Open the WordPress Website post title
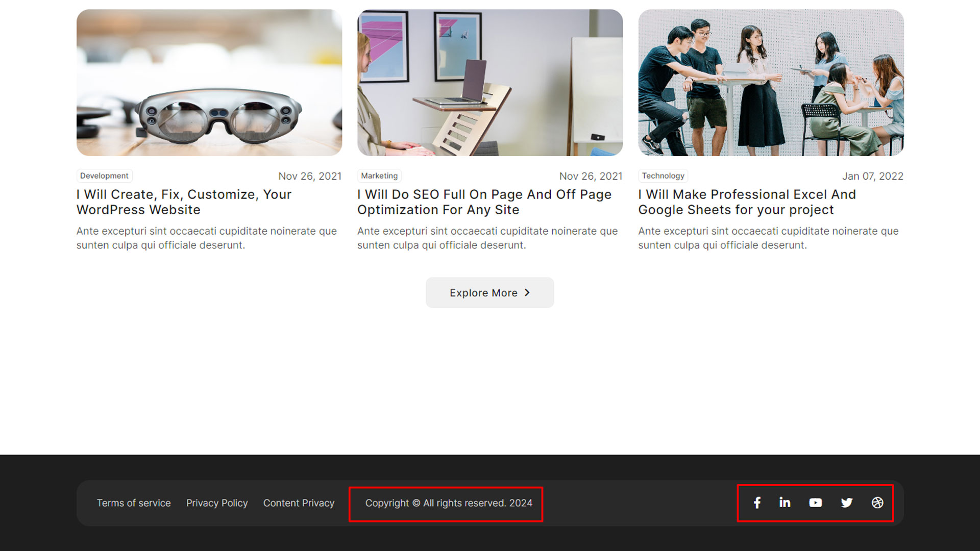Viewport: 980px width, 551px height. click(184, 202)
